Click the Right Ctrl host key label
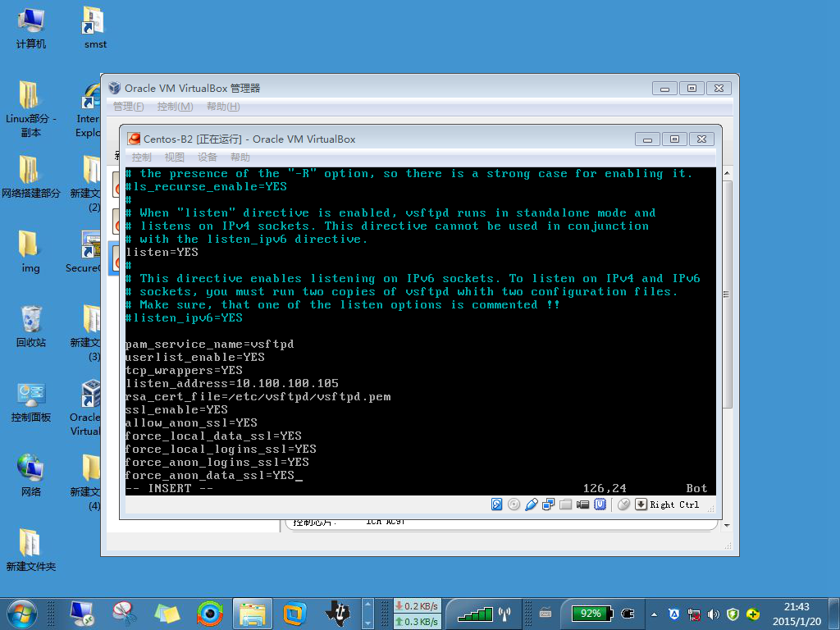Screen dimensions: 840x630 (674, 504)
